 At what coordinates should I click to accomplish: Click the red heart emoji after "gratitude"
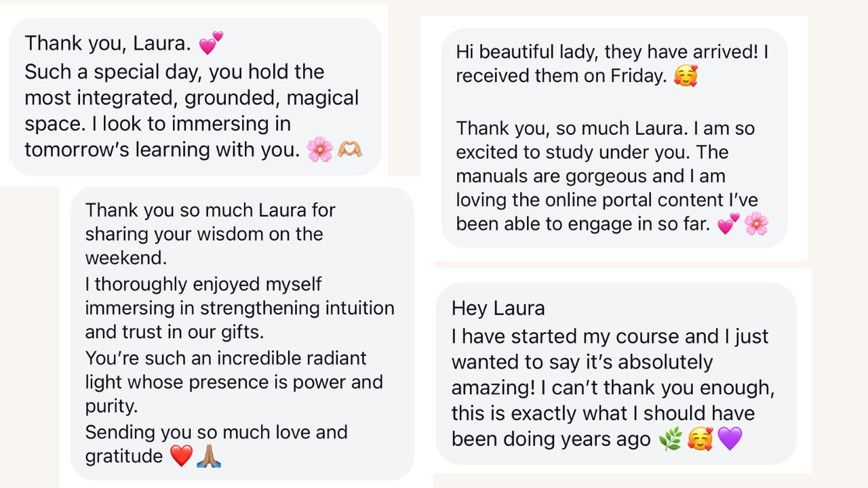tap(181, 456)
